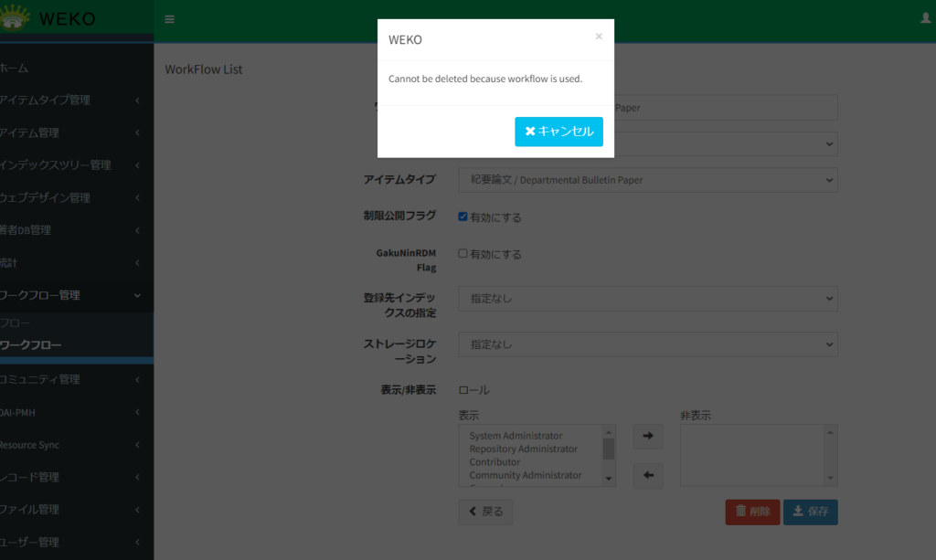Open the ホーム sidebar item
Viewport: 936px width, 560px height.
pyautogui.click(x=14, y=69)
